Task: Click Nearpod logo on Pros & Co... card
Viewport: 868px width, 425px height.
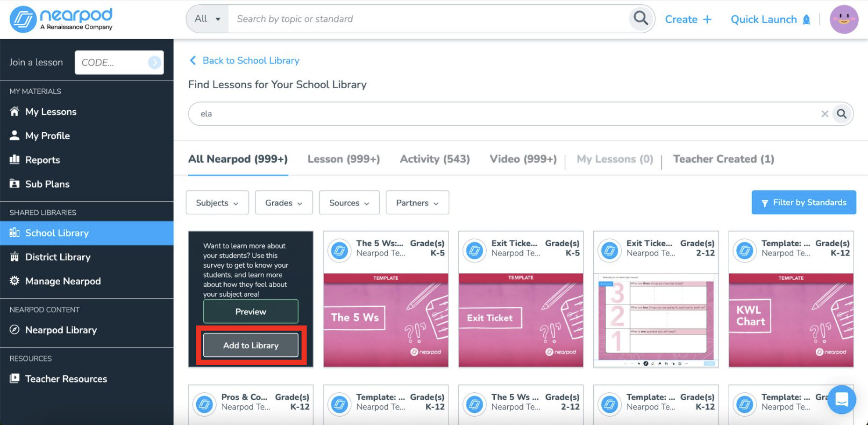Action: click(205, 404)
